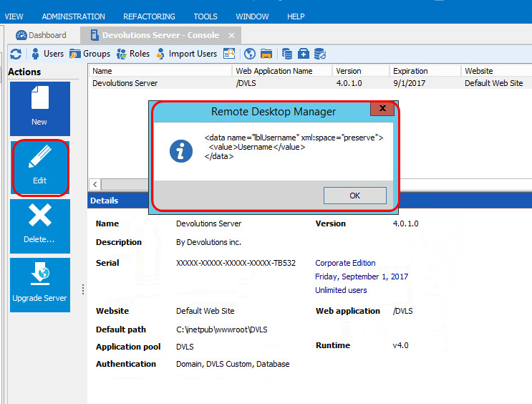Click the Delete action button
532x404 pixels.
click(40, 226)
